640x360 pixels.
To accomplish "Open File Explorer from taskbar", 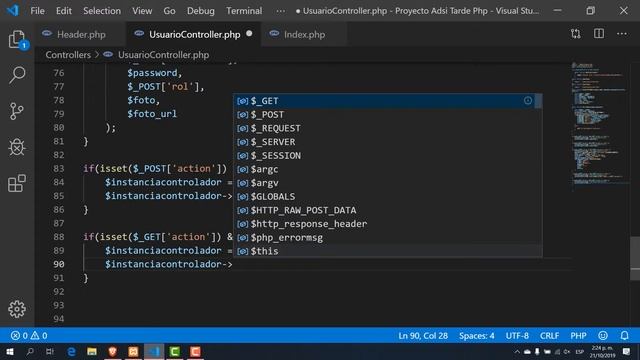I will (92, 351).
